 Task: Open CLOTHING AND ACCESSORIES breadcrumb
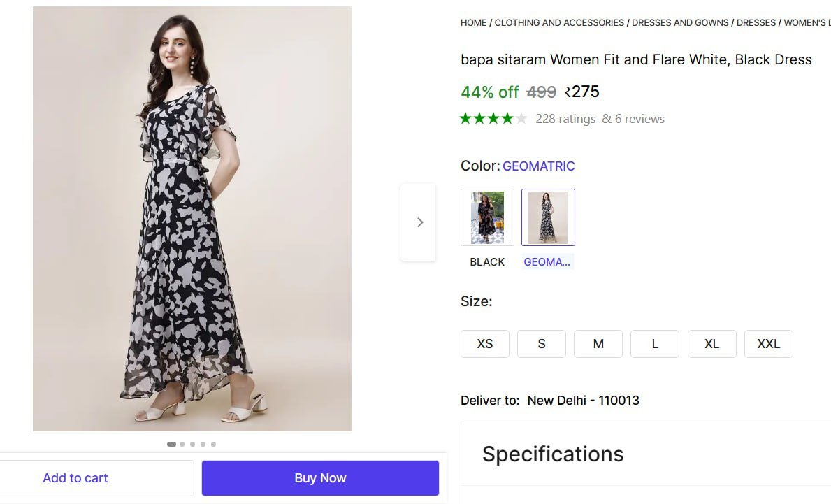coord(559,23)
